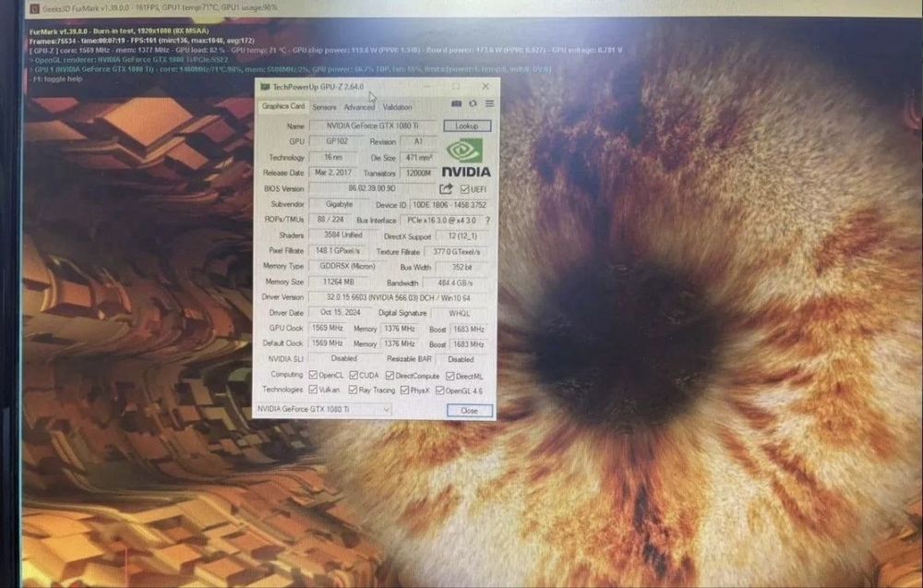
Task: Click the Bus Interface question mark icon
Action: pyautogui.click(x=487, y=220)
